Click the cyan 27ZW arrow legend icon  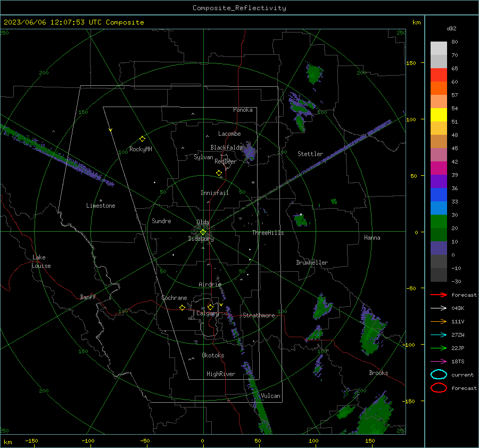click(439, 335)
